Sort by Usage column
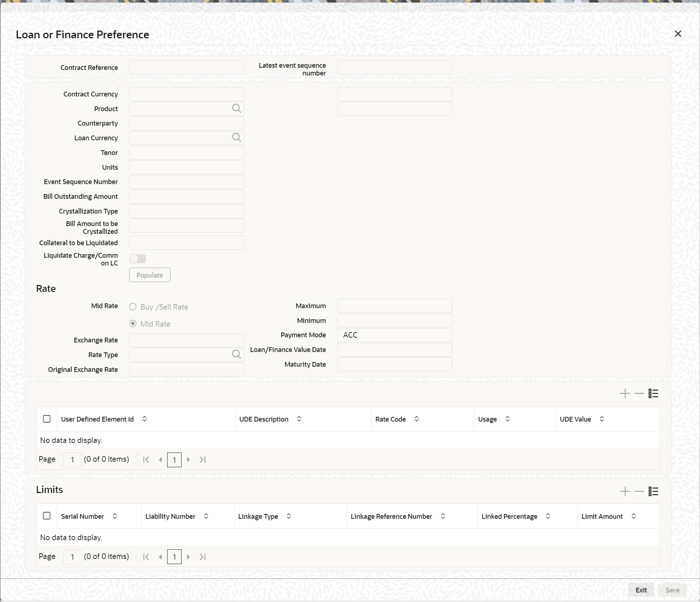 pyautogui.click(x=508, y=419)
